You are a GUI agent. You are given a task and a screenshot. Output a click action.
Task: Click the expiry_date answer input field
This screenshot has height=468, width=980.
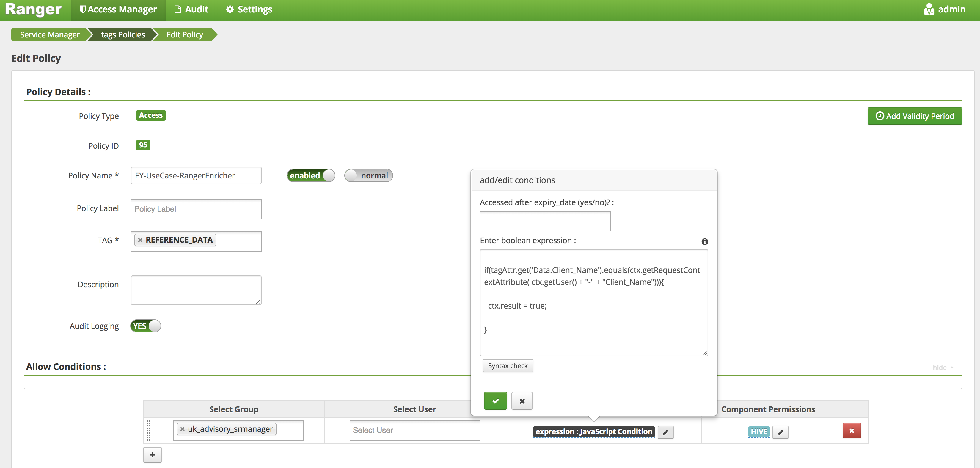pos(545,221)
